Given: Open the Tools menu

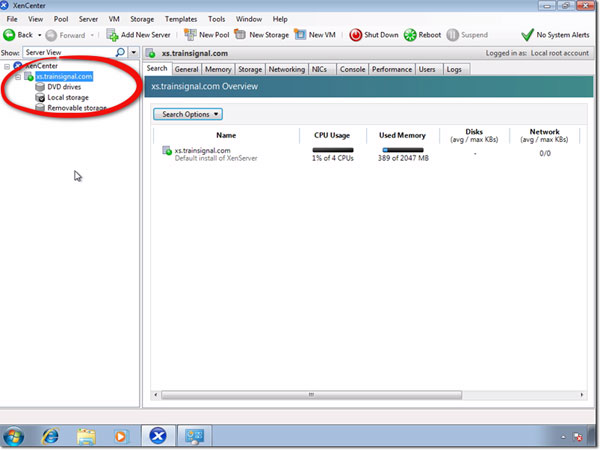Looking at the screenshot, I should [216, 19].
